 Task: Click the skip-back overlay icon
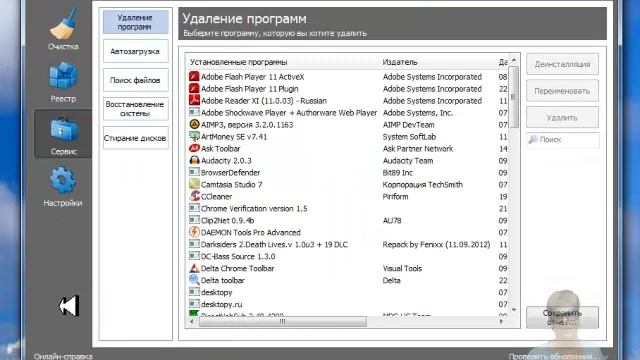69,306
